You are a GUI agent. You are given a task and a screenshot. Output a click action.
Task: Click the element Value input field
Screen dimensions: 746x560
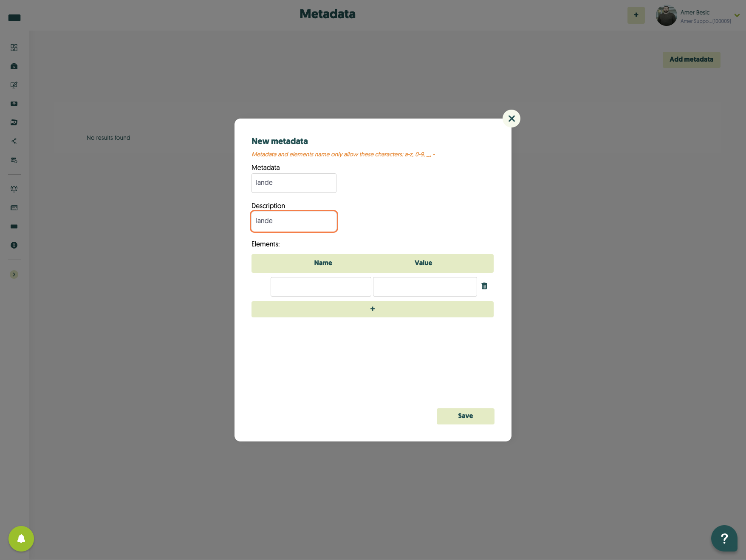coord(425,287)
